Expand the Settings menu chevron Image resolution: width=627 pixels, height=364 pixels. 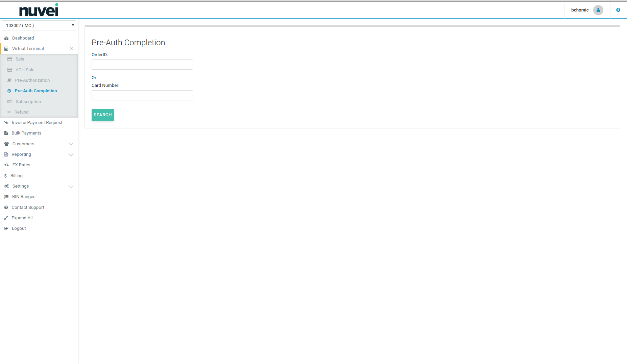tap(71, 186)
